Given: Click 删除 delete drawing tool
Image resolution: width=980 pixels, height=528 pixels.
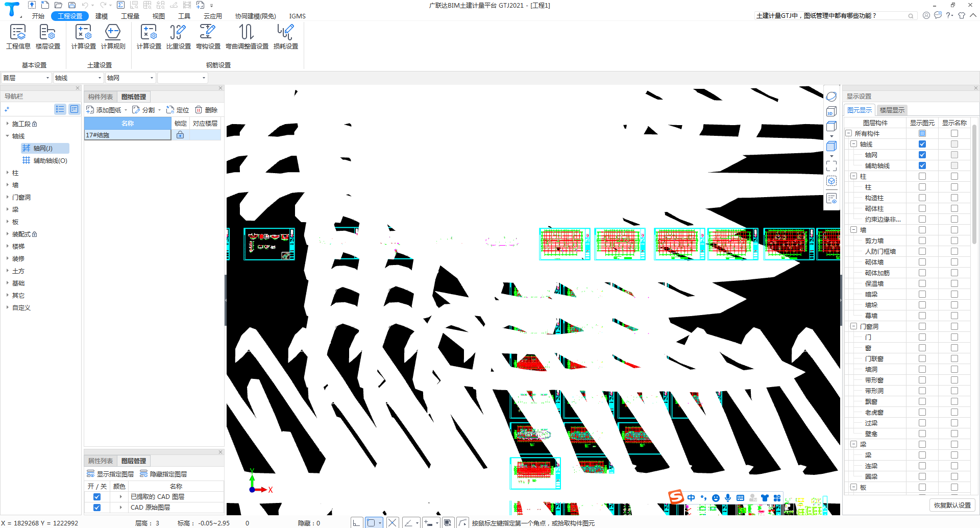Looking at the screenshot, I should pyautogui.click(x=206, y=110).
